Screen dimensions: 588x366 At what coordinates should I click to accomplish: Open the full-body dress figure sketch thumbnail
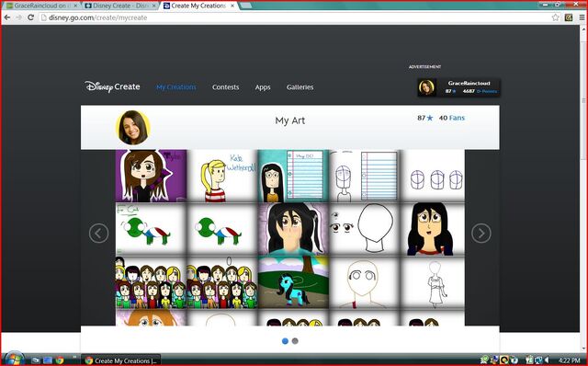pyautogui.click(x=433, y=282)
